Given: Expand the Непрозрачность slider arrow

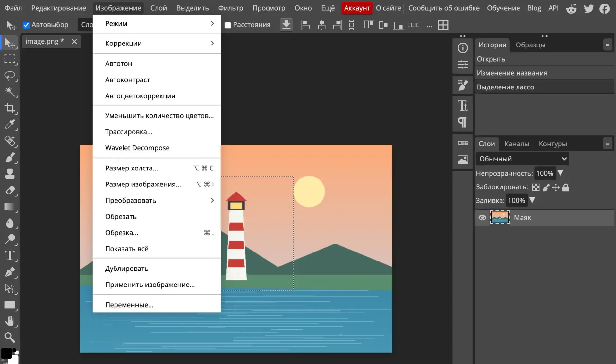Looking at the screenshot, I should click(560, 173).
